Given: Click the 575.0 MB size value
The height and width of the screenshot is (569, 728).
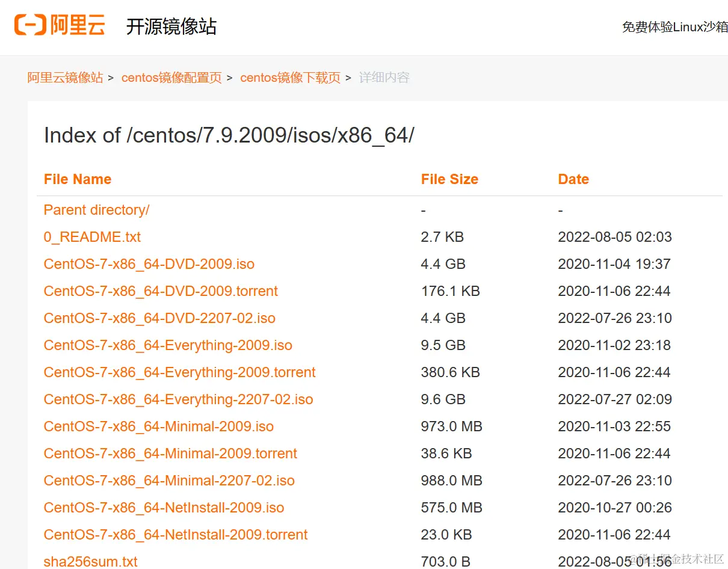Looking at the screenshot, I should (x=452, y=508).
